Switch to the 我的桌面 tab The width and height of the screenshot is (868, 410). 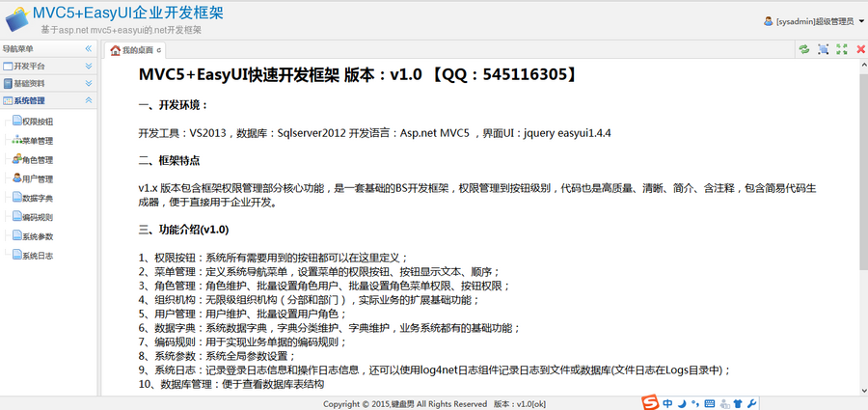134,50
